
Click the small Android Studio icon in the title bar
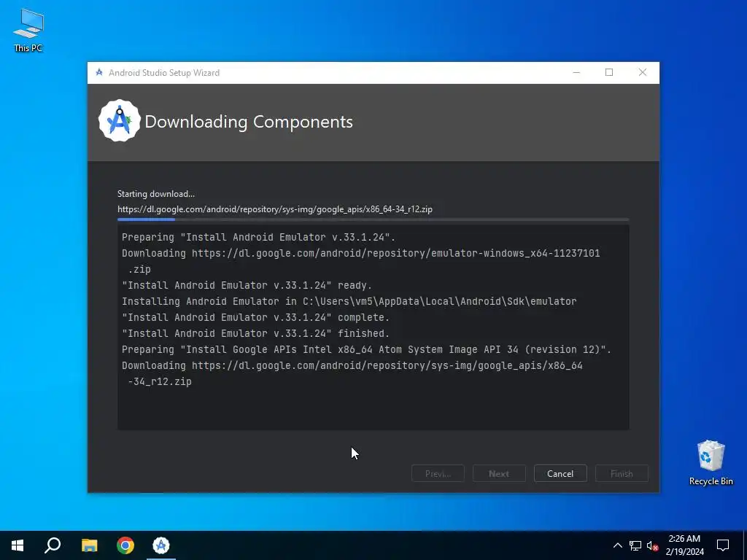pyautogui.click(x=99, y=72)
